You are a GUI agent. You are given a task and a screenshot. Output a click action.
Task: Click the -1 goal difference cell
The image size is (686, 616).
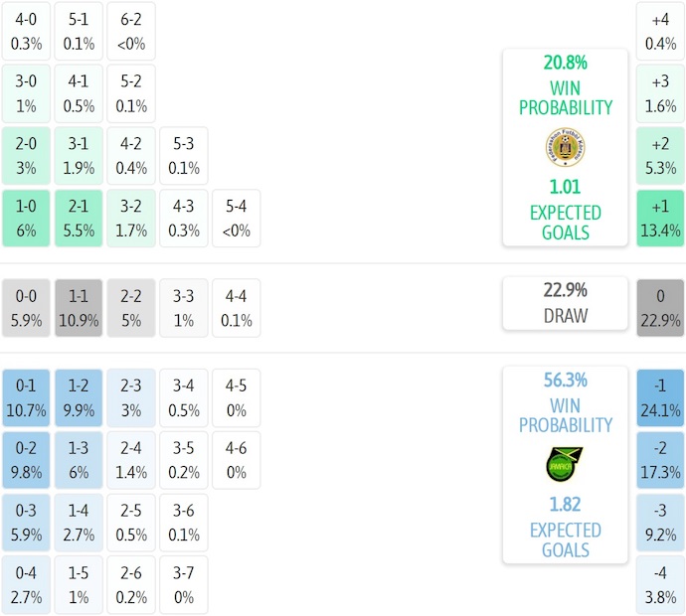[x=661, y=398]
